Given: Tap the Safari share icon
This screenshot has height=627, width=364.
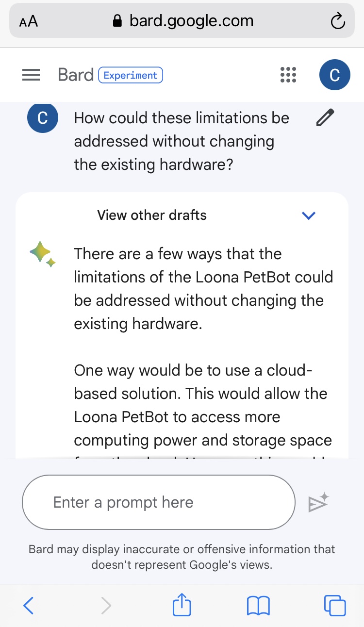Looking at the screenshot, I should point(182,606).
